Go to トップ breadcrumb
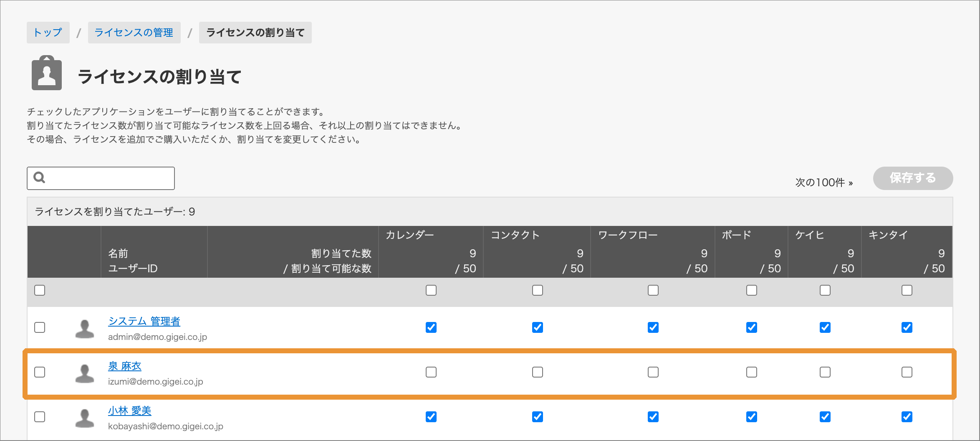 tap(48, 33)
